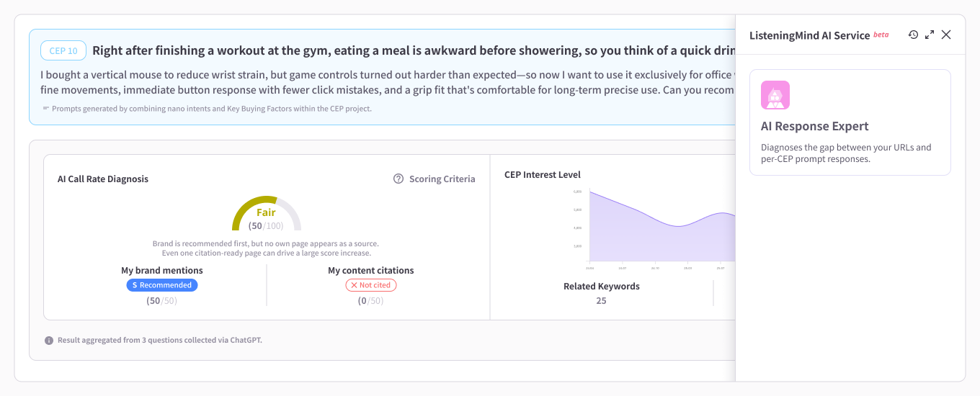Open the AI service history icon
The height and width of the screenshot is (396, 980).
(913, 35)
